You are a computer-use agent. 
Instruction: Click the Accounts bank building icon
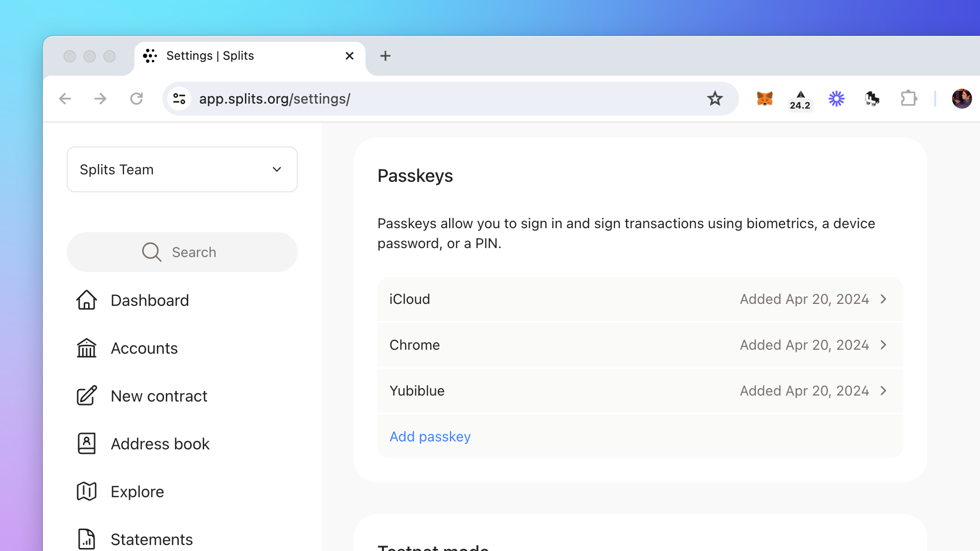87,348
